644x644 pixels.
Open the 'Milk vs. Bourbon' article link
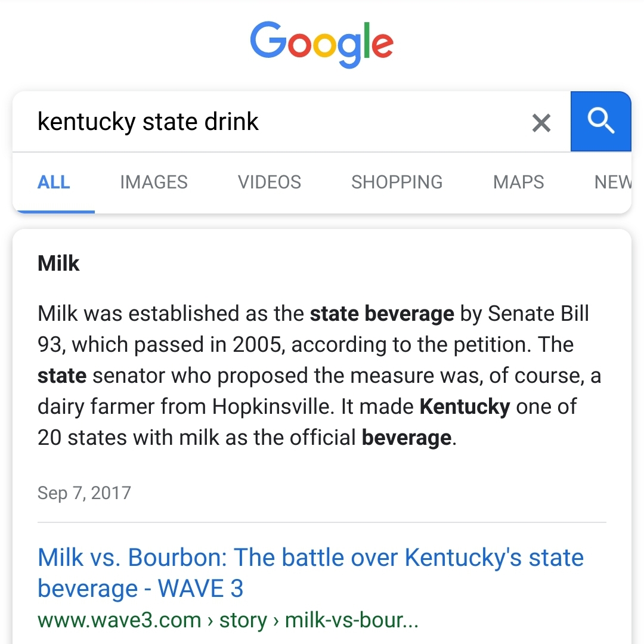point(310,557)
